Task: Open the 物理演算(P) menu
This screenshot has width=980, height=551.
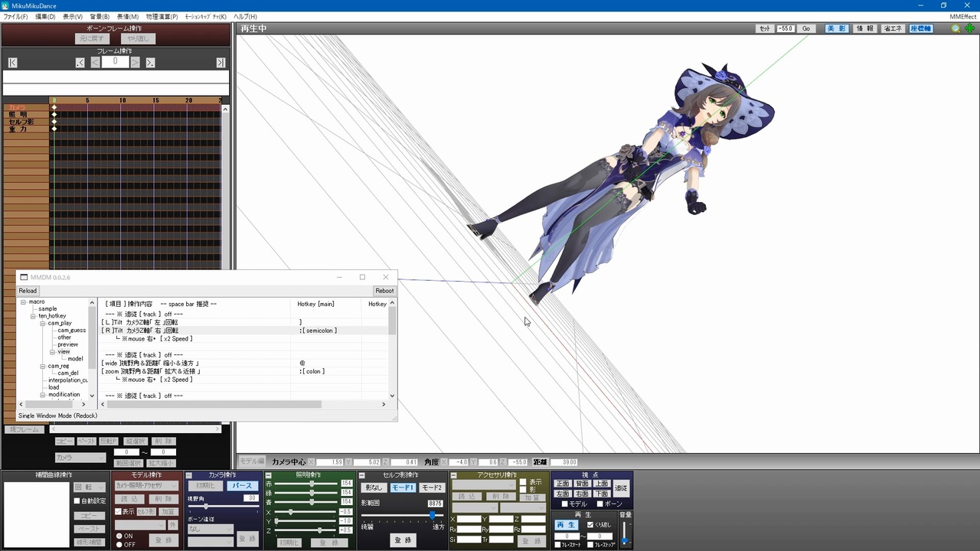Action: (162, 16)
